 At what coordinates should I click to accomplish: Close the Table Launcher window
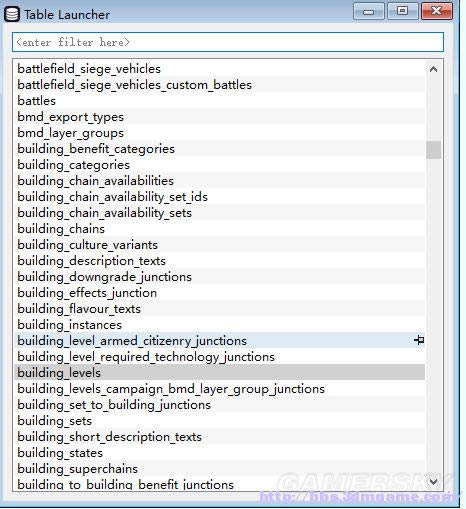(x=437, y=12)
